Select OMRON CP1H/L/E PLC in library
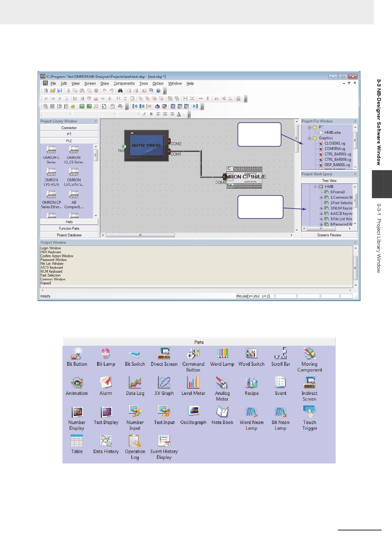392x555 pixels. (x=51, y=177)
